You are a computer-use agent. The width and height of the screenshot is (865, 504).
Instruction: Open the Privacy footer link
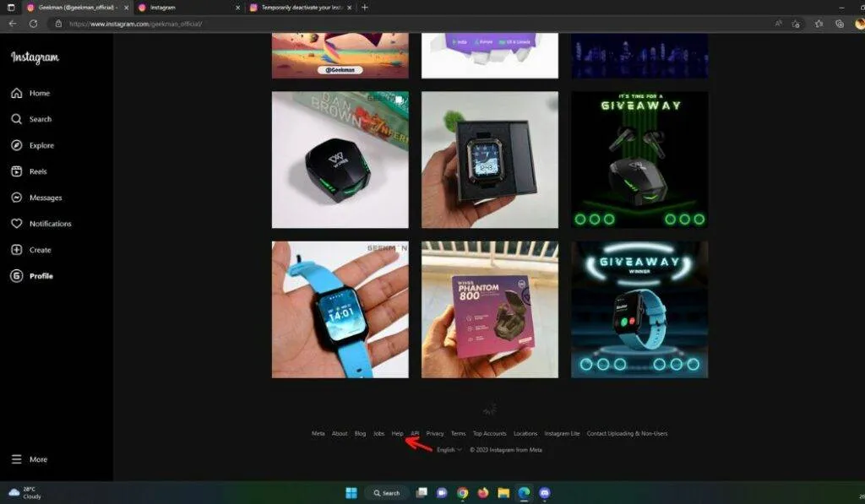point(435,433)
